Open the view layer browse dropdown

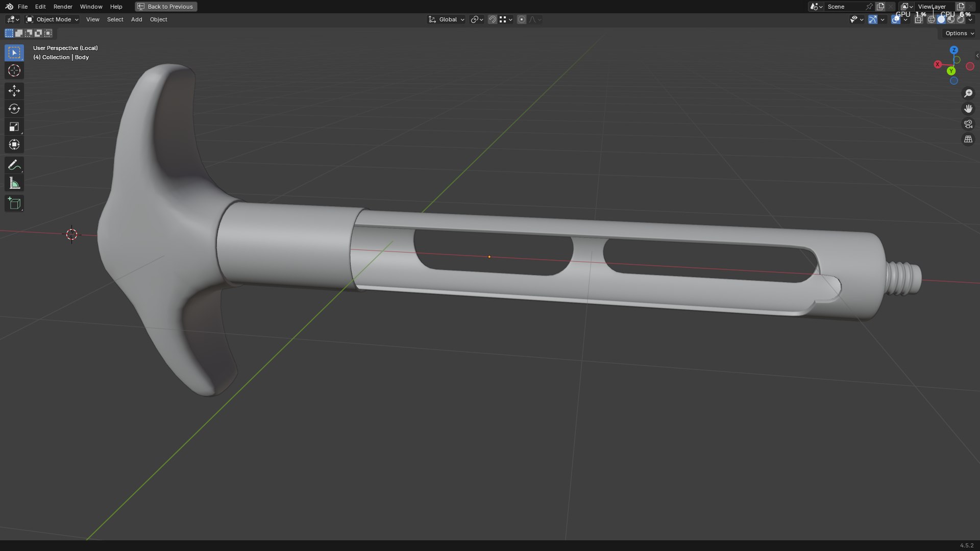[x=907, y=7]
